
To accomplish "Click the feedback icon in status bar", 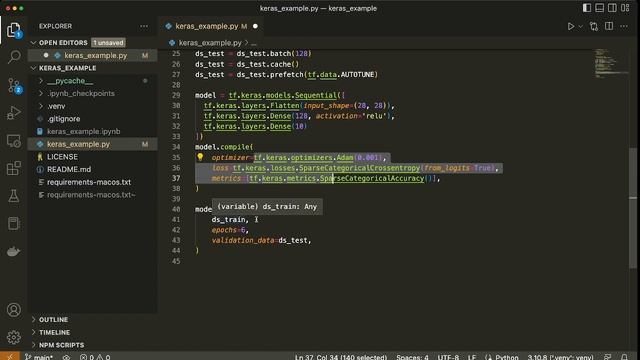I will 608,357.
